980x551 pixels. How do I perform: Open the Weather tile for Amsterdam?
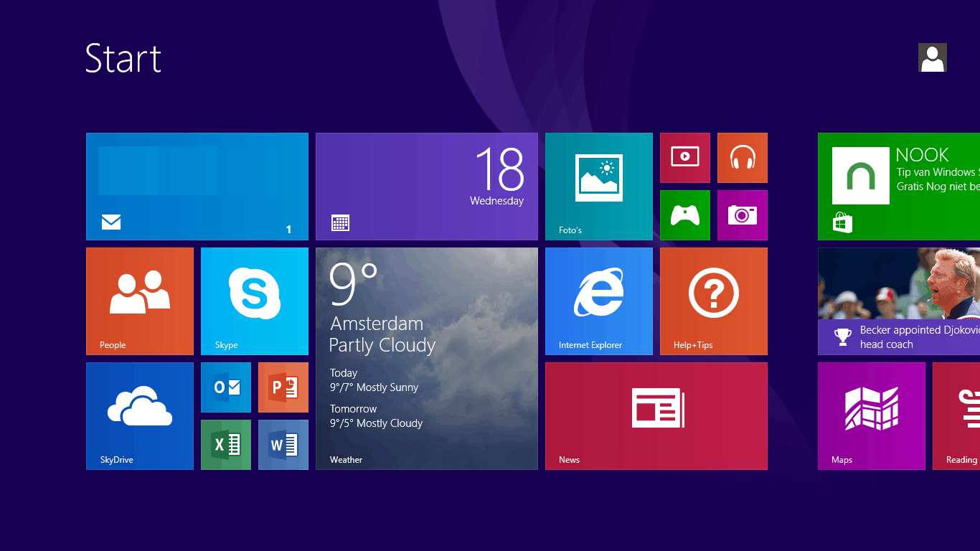pos(427,359)
